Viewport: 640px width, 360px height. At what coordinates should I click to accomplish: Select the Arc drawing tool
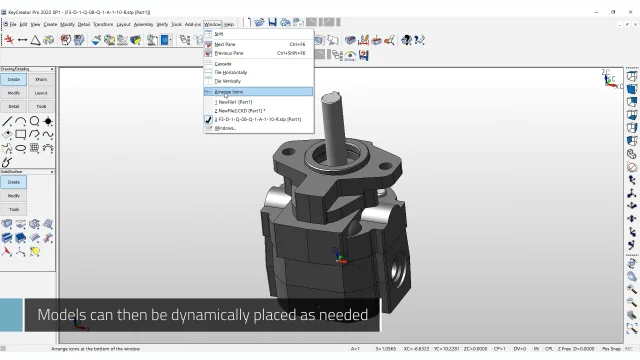pyautogui.click(x=20, y=121)
